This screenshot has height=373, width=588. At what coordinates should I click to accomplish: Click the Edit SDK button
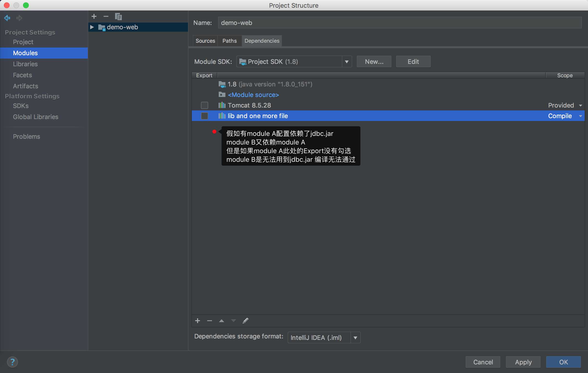(x=413, y=62)
